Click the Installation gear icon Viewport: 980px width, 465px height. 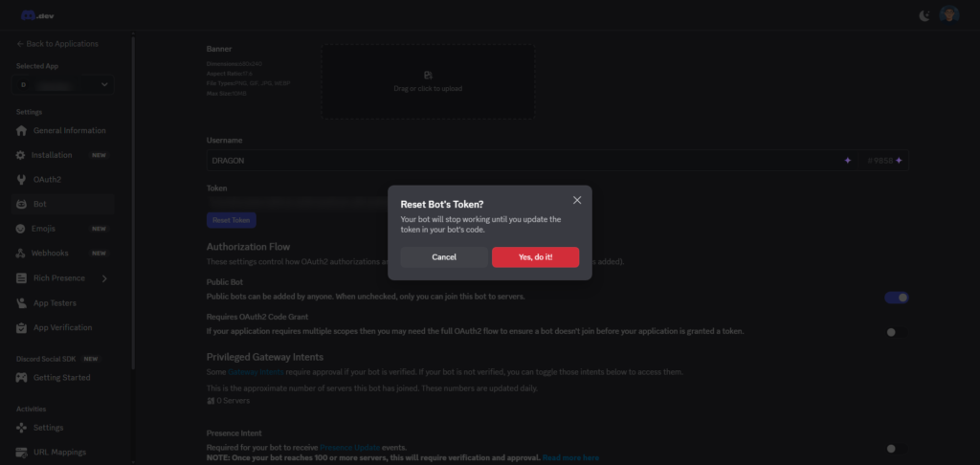click(21, 155)
